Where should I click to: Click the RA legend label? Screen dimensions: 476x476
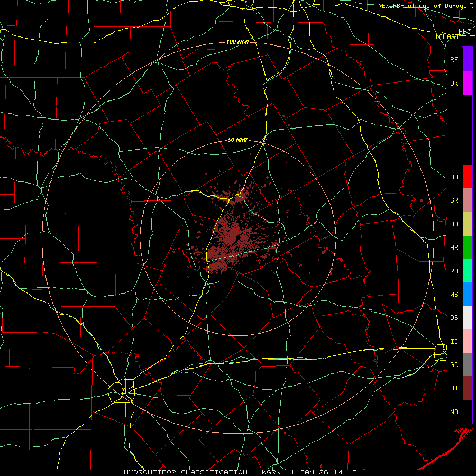454,271
